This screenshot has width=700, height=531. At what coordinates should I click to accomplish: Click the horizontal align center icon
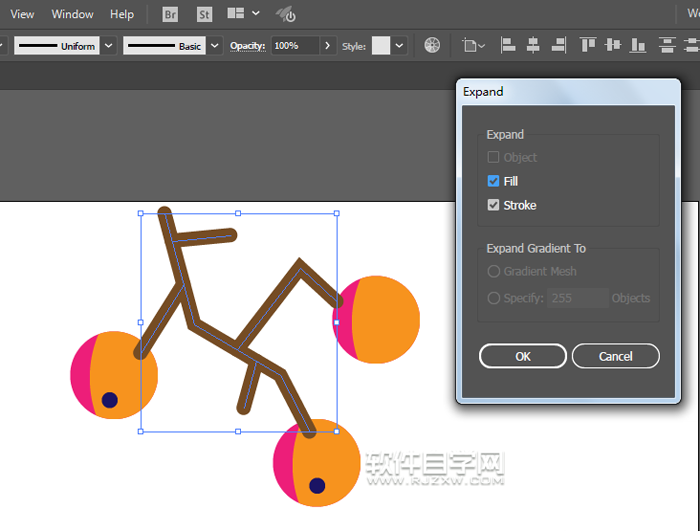coord(533,46)
